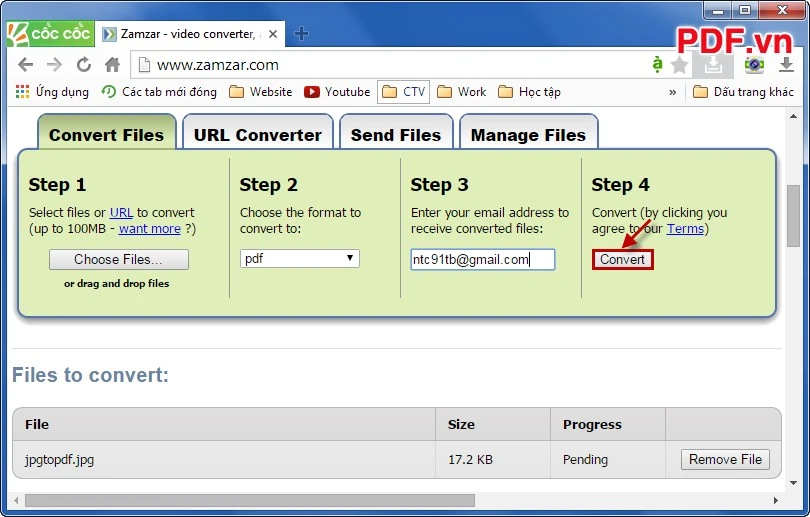Viewport: 810px width, 517px height.
Task: Click the horizontal scrollbar right arrow
Action: [776, 500]
